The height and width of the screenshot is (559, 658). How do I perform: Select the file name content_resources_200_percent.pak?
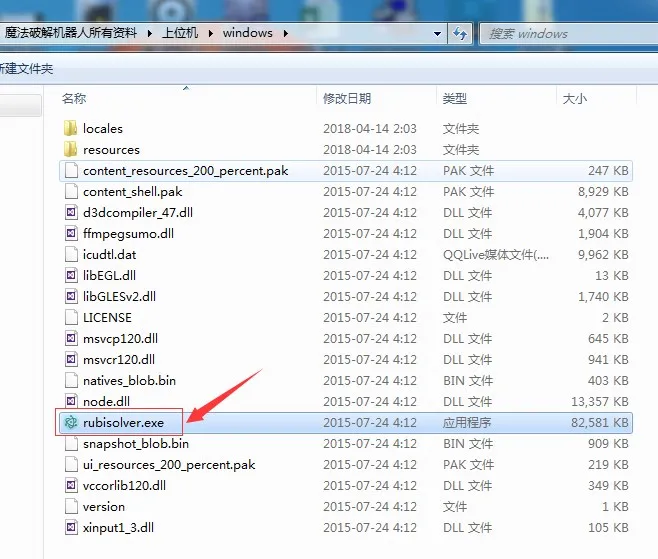[x=185, y=170]
